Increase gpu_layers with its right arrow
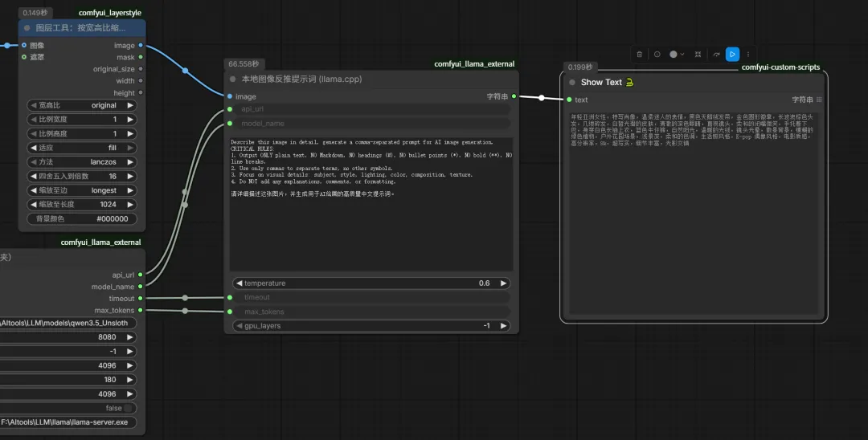The height and width of the screenshot is (440, 868). [x=503, y=325]
